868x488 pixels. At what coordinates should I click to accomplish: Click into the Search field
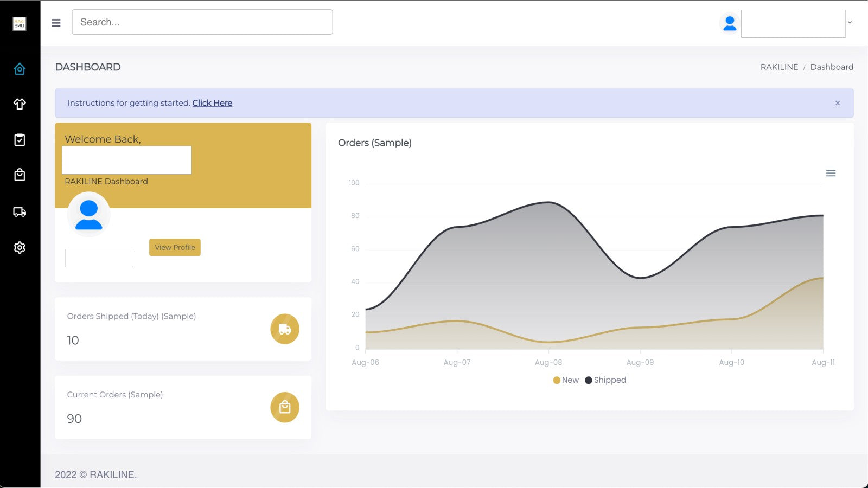click(x=202, y=22)
